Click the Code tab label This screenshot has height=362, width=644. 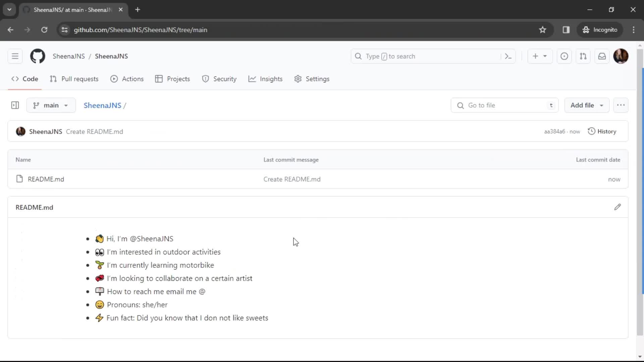[x=30, y=79]
